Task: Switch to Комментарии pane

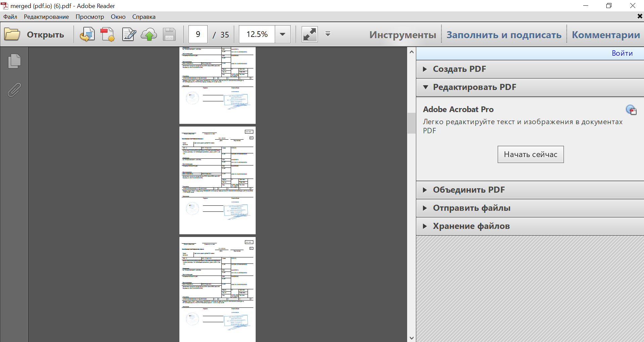Action: point(606,35)
